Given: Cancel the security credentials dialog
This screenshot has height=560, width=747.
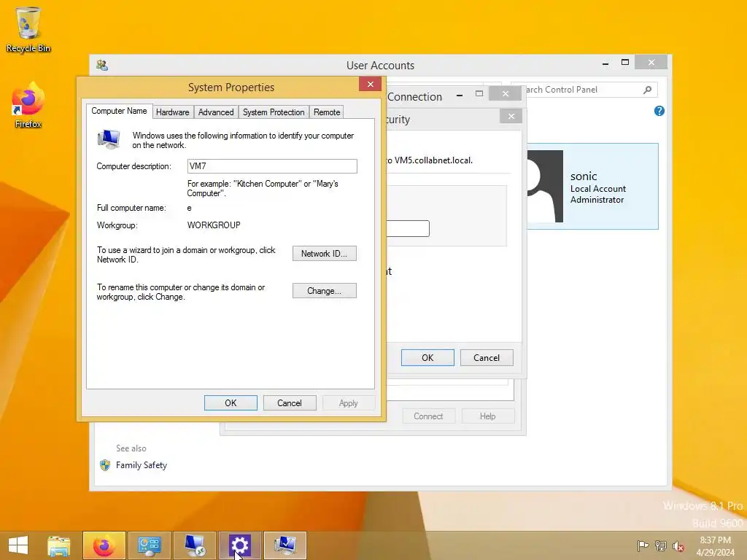Looking at the screenshot, I should point(487,357).
